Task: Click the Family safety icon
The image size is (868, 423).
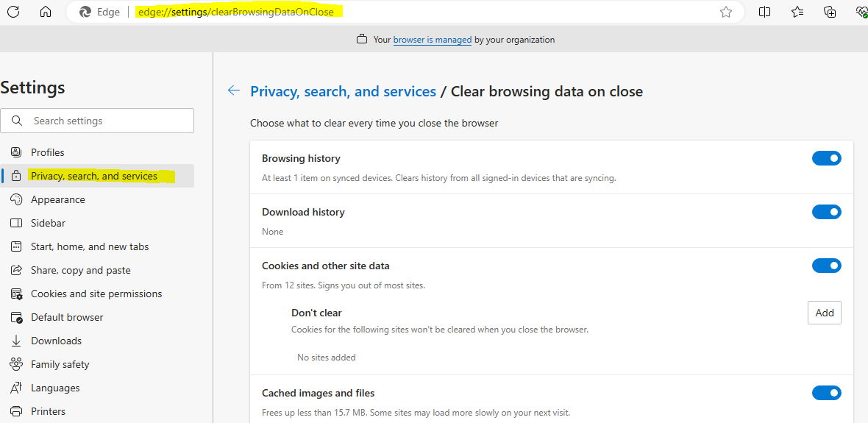Action: [x=16, y=364]
